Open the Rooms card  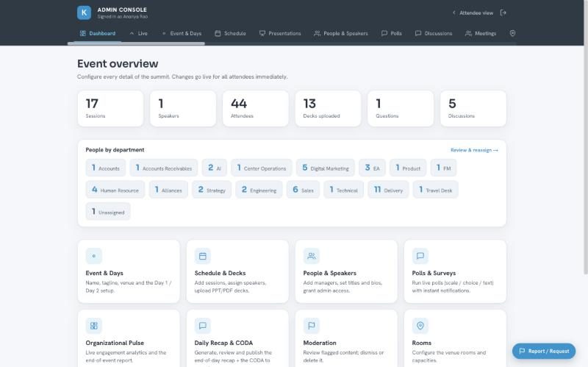tap(455, 338)
